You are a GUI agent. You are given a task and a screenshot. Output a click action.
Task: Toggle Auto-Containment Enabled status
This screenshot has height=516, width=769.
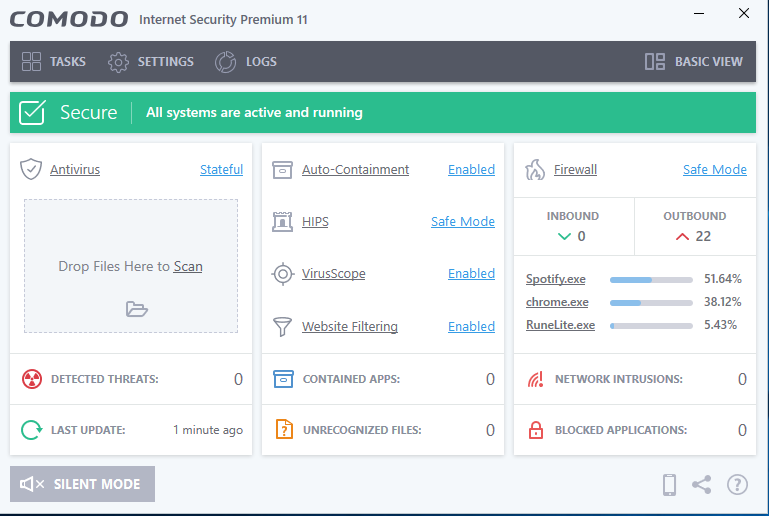(x=471, y=169)
